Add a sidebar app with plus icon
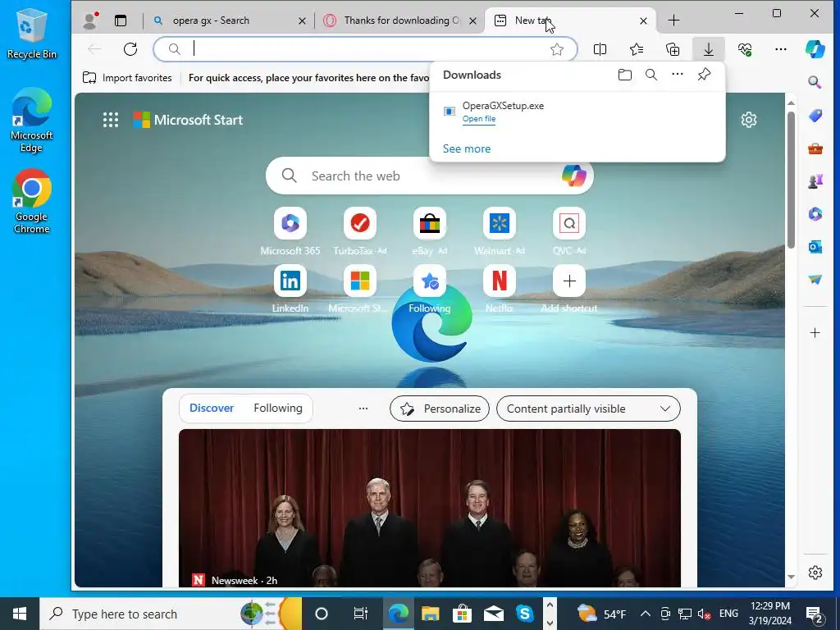840x630 pixels. tap(815, 333)
